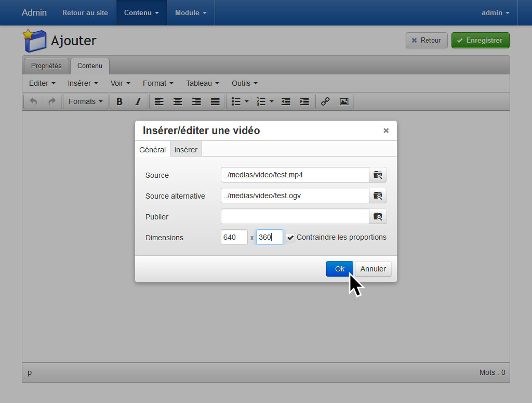Expand the Formats dropdown
532x403 pixels.
click(x=86, y=101)
